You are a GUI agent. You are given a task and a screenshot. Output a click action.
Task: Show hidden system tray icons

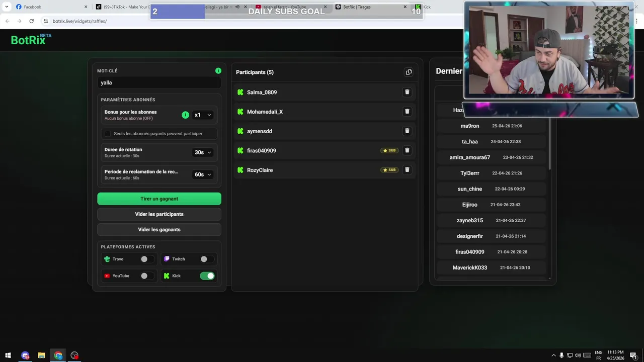553,355
